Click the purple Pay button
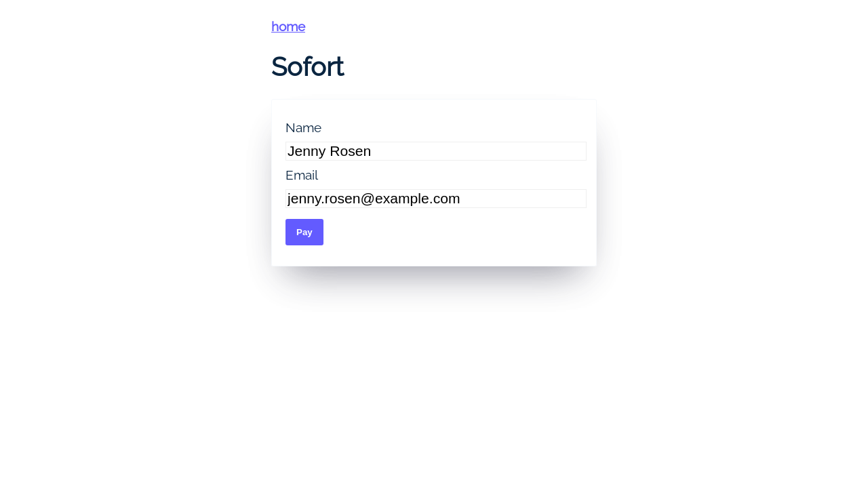The image size is (868, 488). point(304,232)
